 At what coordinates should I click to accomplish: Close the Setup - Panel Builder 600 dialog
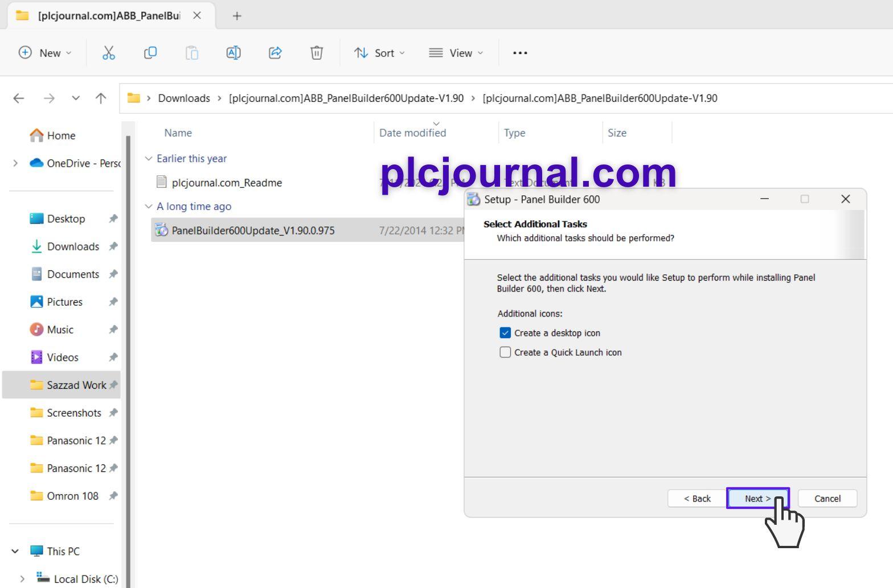(x=845, y=199)
